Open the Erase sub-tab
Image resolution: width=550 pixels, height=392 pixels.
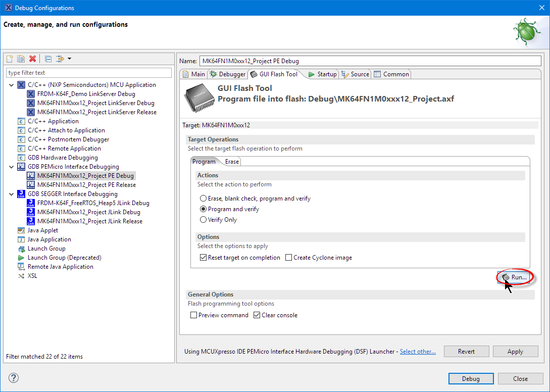(x=232, y=162)
